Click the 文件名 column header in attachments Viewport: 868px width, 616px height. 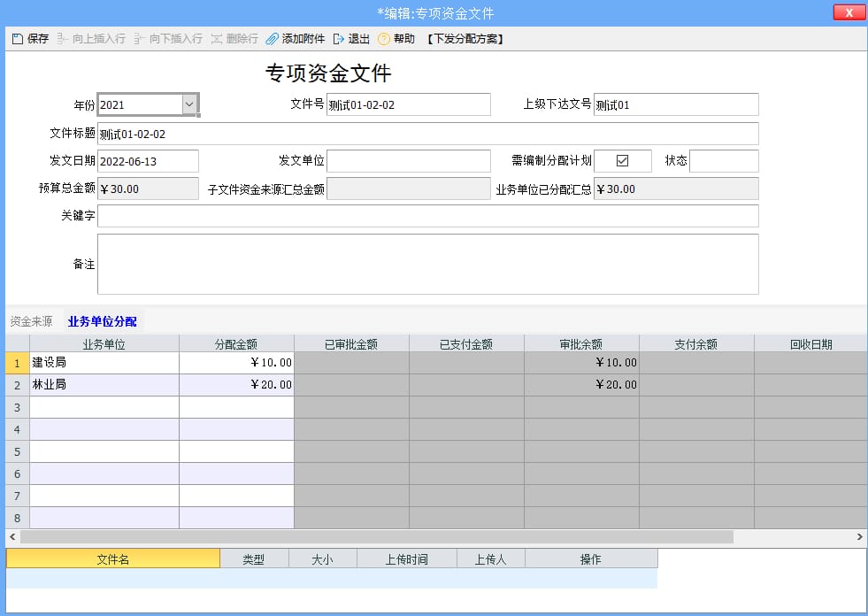point(113,559)
